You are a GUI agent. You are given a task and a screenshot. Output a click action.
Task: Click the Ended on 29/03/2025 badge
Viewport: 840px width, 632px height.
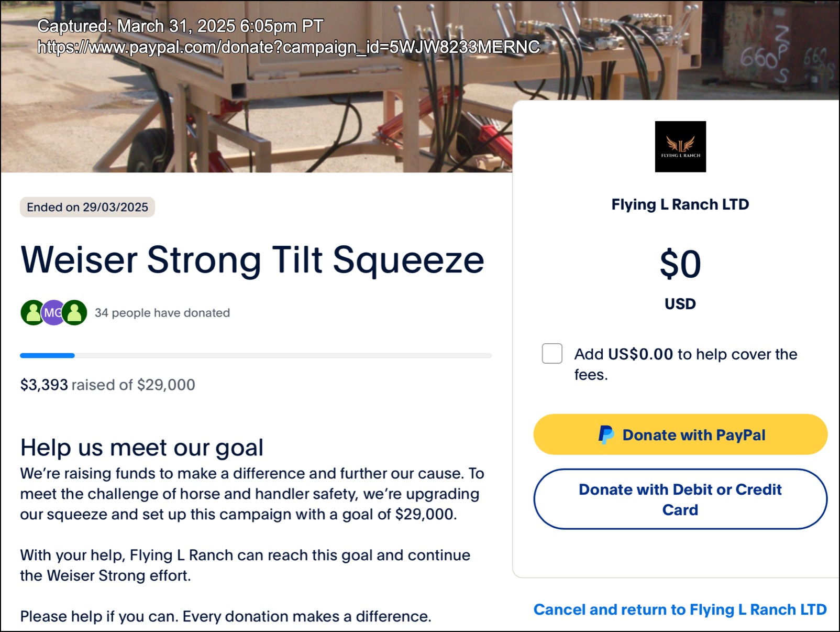(x=87, y=207)
